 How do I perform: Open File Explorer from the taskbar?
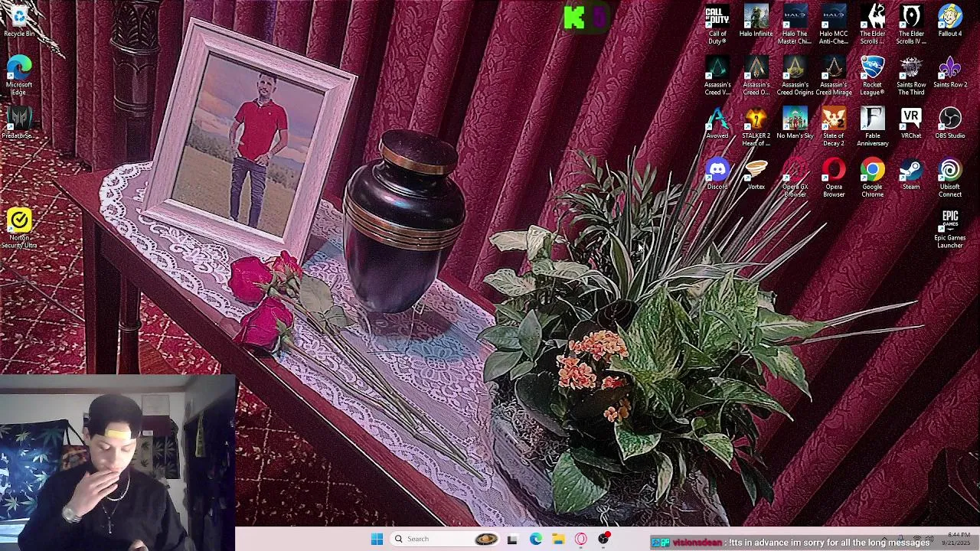558,539
